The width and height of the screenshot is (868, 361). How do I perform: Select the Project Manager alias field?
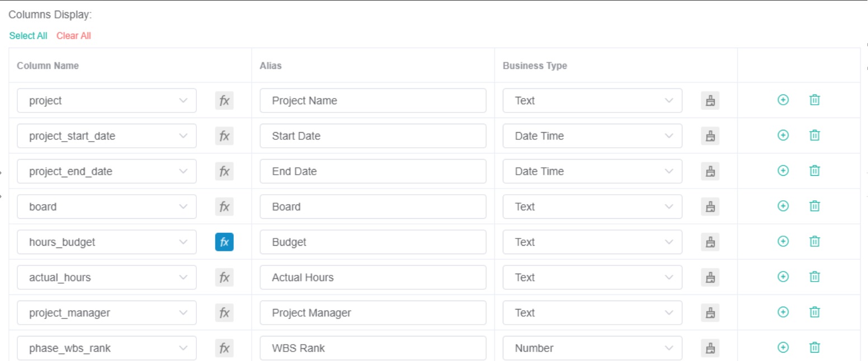tap(372, 312)
